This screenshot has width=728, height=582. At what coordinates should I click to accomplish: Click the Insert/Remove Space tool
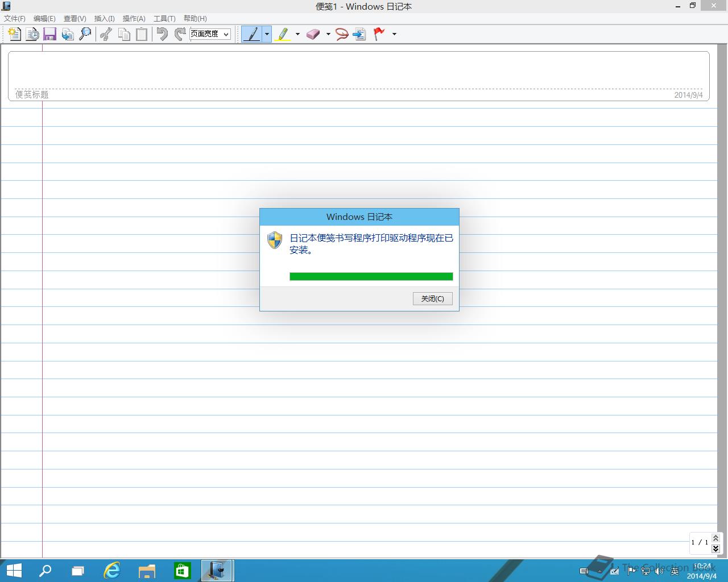(359, 34)
